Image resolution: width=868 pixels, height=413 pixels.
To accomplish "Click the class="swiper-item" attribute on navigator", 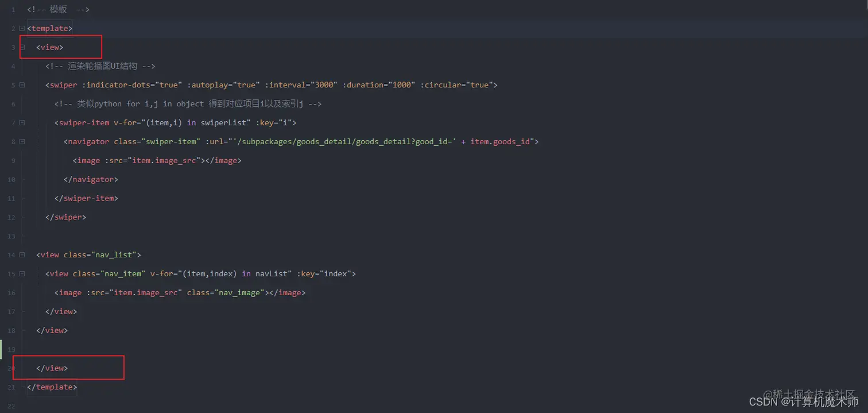I will pyautogui.click(x=156, y=141).
